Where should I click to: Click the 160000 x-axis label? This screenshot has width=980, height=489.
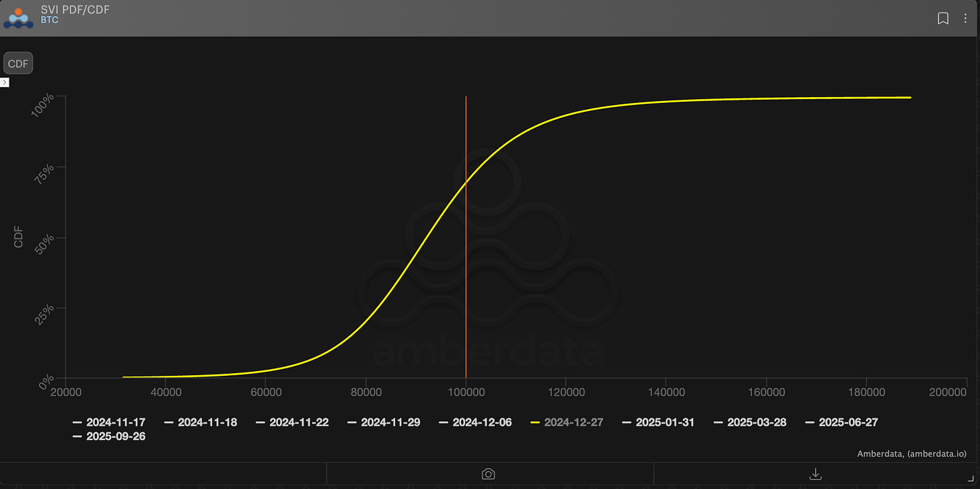tap(766, 392)
